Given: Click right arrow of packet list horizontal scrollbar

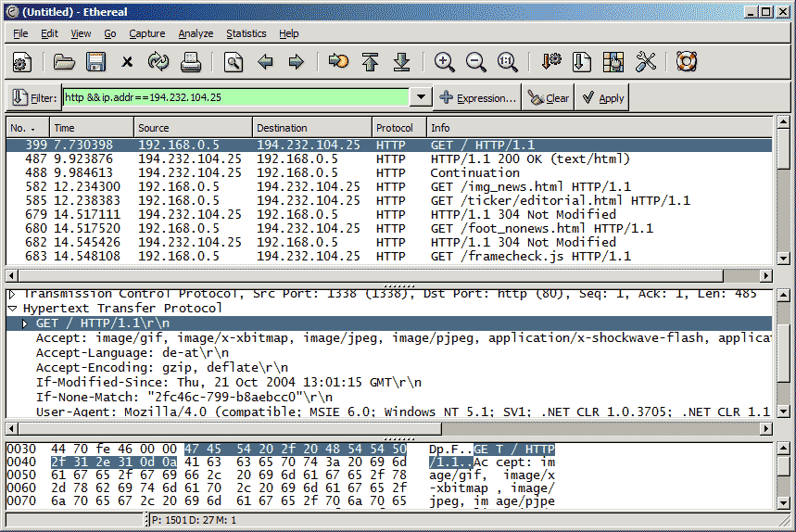Looking at the screenshot, I should coord(766,275).
